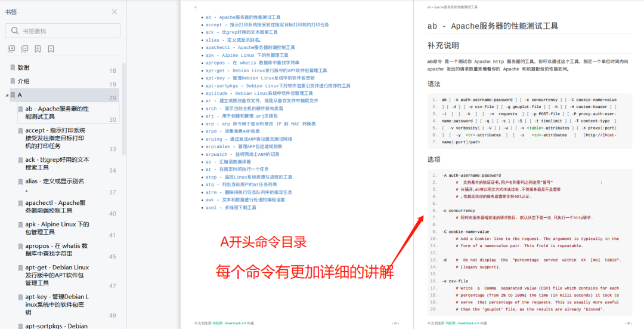The height and width of the screenshot is (329, 644).
Task: Click the 'axel - 多线程下载工具' link
Action: tap(231, 208)
